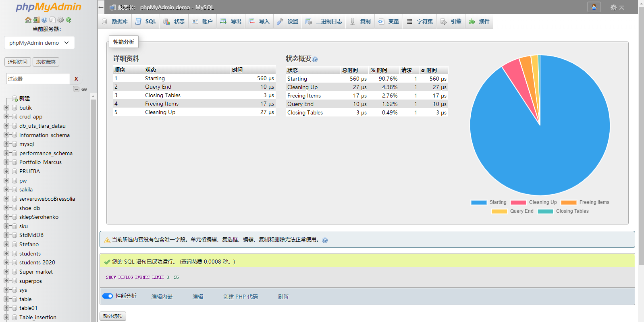Open the 二进制日志 binary log tab

coord(324,21)
